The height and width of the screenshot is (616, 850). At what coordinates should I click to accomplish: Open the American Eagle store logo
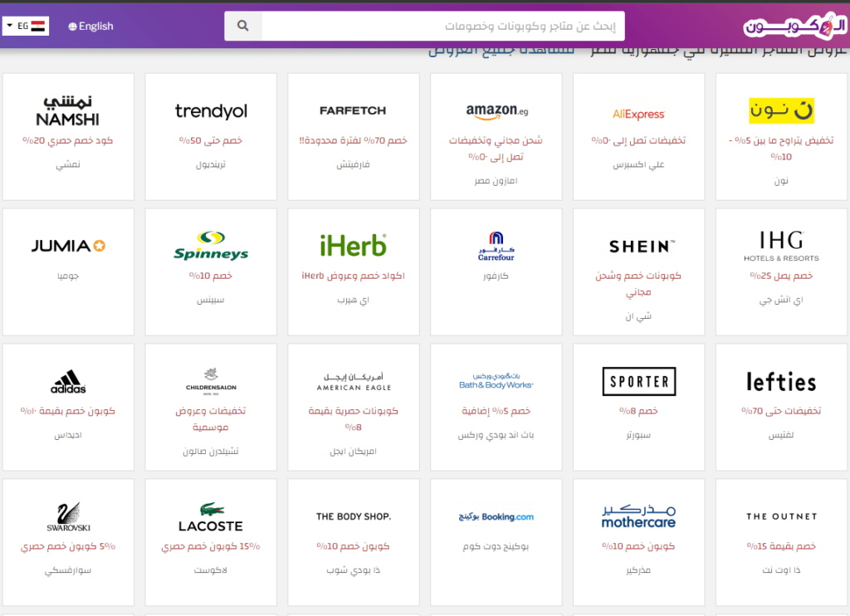click(354, 382)
